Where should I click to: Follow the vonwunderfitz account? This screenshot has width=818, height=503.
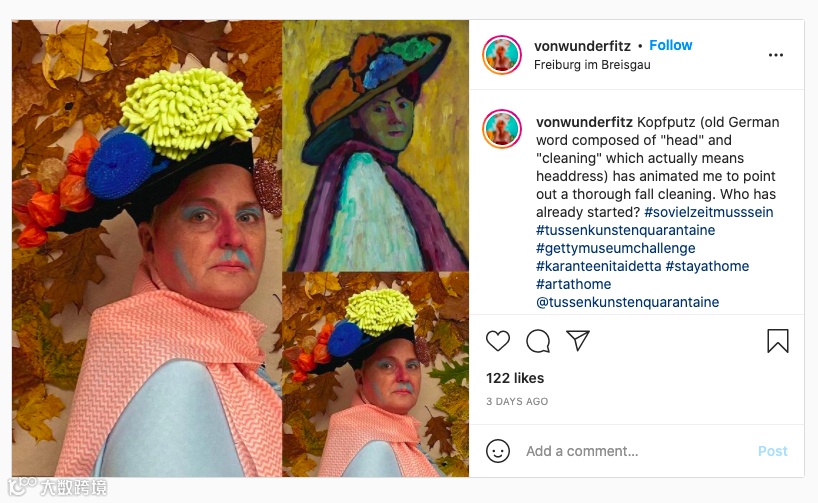point(670,45)
